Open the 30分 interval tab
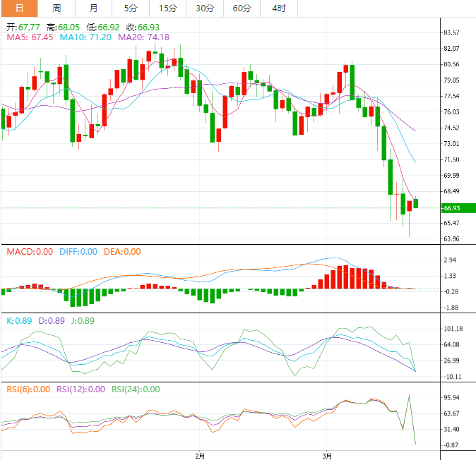The height and width of the screenshot is (460, 476). pyautogui.click(x=205, y=8)
